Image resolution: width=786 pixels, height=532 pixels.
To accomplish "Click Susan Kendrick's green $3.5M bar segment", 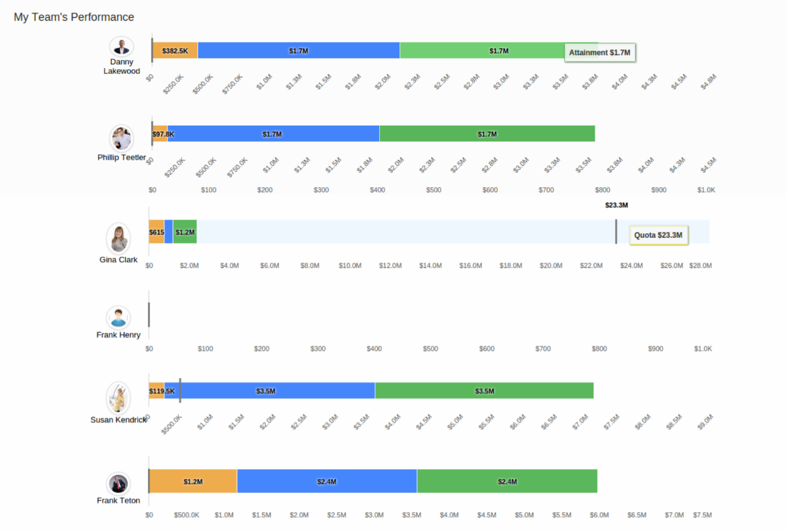I will click(x=484, y=390).
